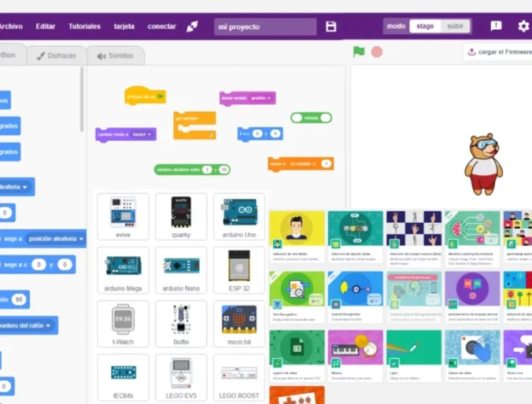
Task: Edit y value in blue go-to block
Action: (x=275, y=133)
